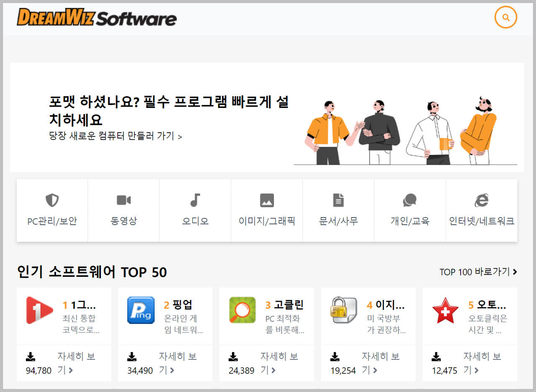Select the chat bubble icon for 개인/교육
This screenshot has width=536, height=392.
410,200
